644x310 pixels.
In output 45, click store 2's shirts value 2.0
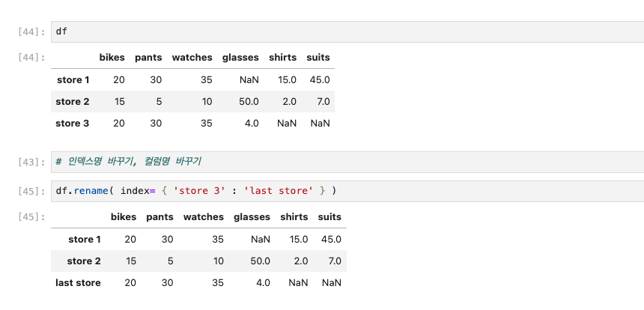300,261
